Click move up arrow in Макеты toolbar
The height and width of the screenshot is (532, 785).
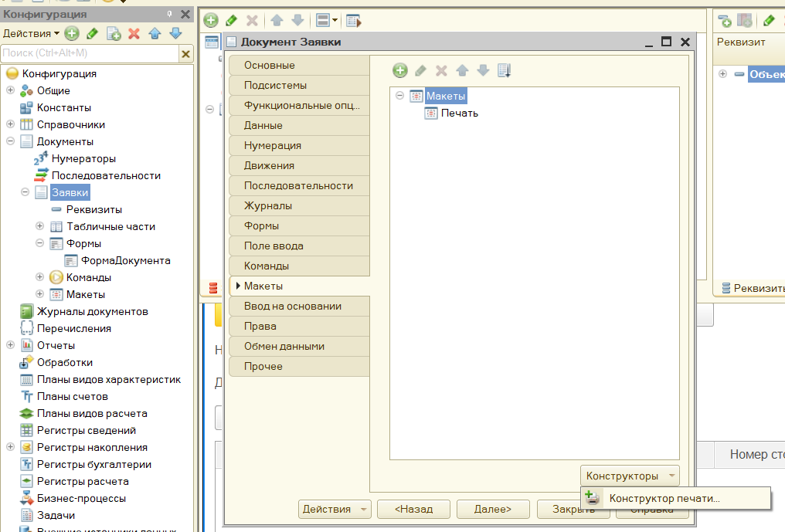coord(462,71)
